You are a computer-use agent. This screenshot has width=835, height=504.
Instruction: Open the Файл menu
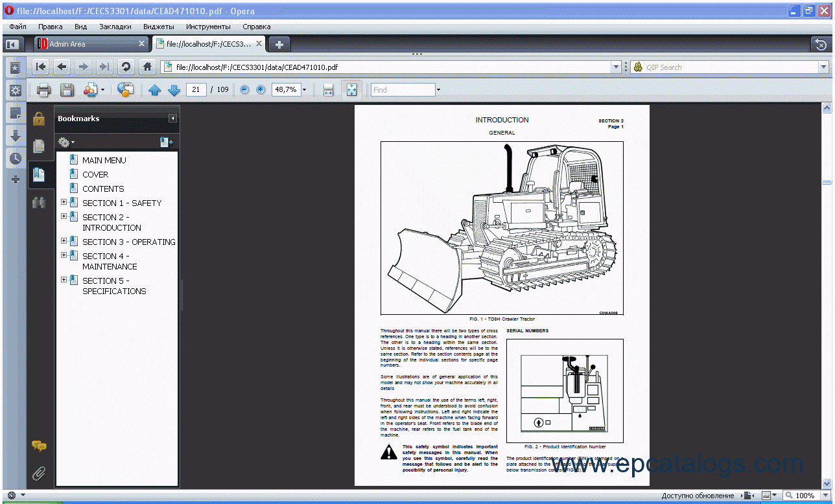18,27
